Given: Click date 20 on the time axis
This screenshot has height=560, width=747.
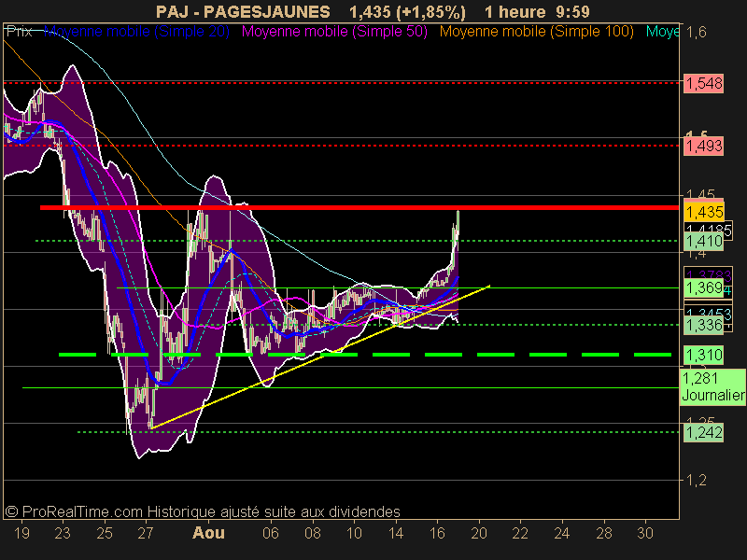Looking at the screenshot, I should [x=479, y=533].
